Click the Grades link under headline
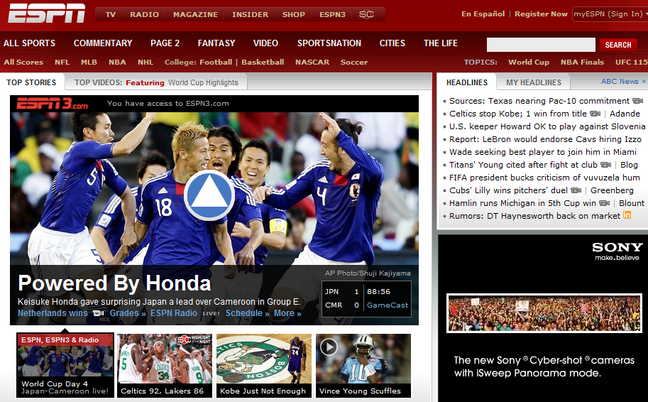Image resolution: width=648 pixels, height=402 pixels. click(x=127, y=313)
